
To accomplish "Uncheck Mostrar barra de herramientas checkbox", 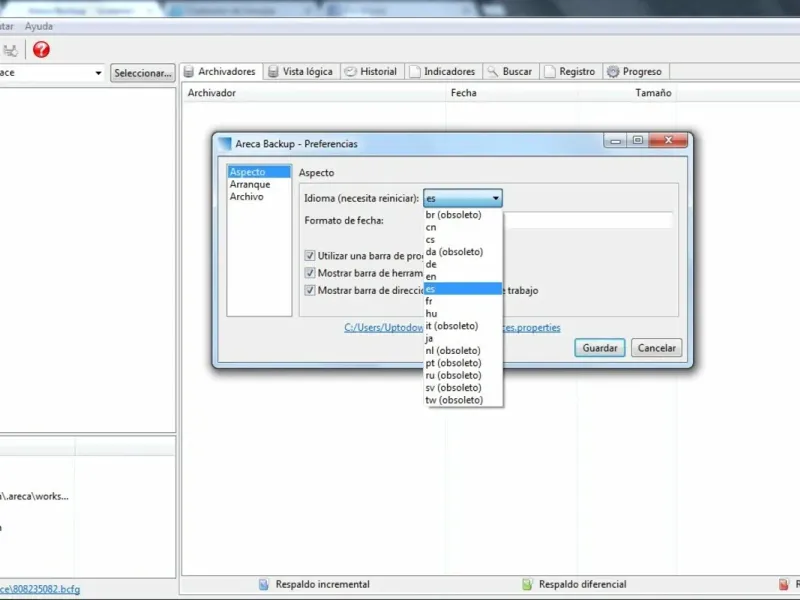I will click(x=310, y=273).
